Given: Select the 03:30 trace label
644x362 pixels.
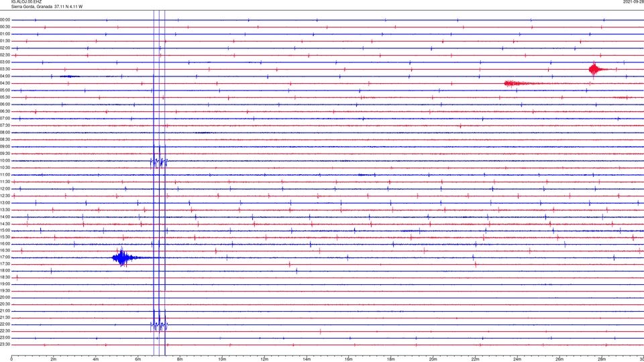Looking at the screenshot, I should click(5, 69).
